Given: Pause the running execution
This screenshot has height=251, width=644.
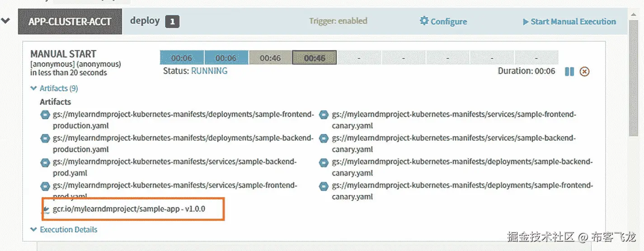Looking at the screenshot, I should (569, 71).
